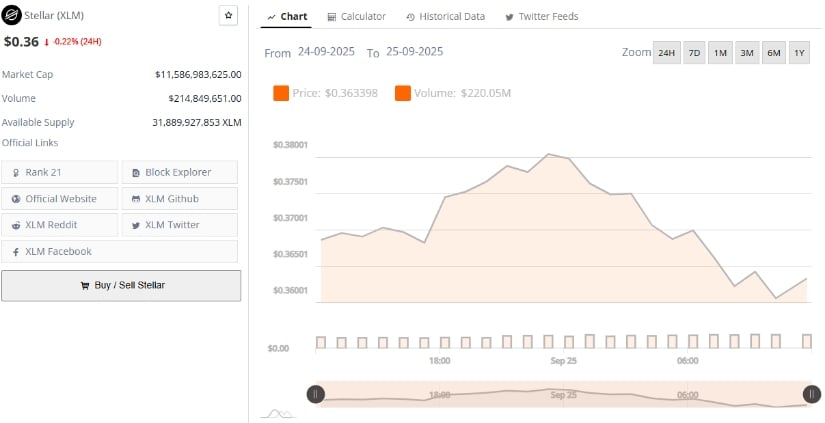This screenshot has width=825, height=423.
Task: Click the To date field 25-09-2025
Action: (415, 52)
